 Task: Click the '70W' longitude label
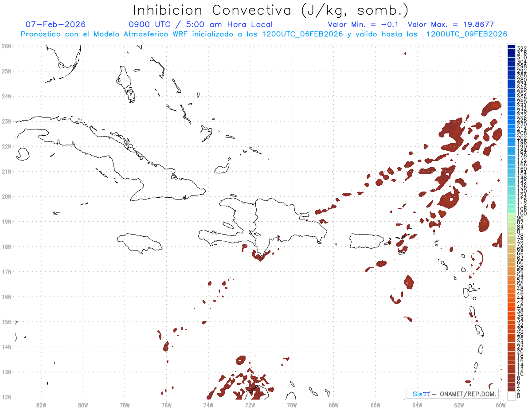[292, 405]
